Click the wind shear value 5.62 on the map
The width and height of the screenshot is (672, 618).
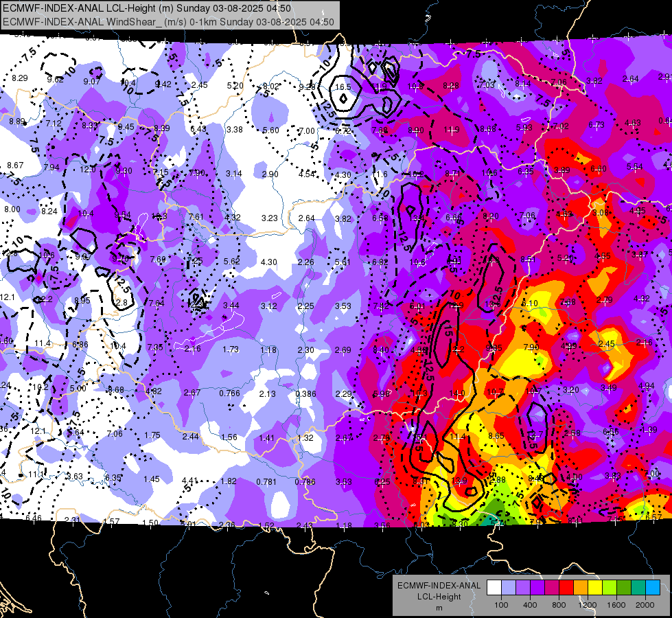pyautogui.click(x=232, y=261)
